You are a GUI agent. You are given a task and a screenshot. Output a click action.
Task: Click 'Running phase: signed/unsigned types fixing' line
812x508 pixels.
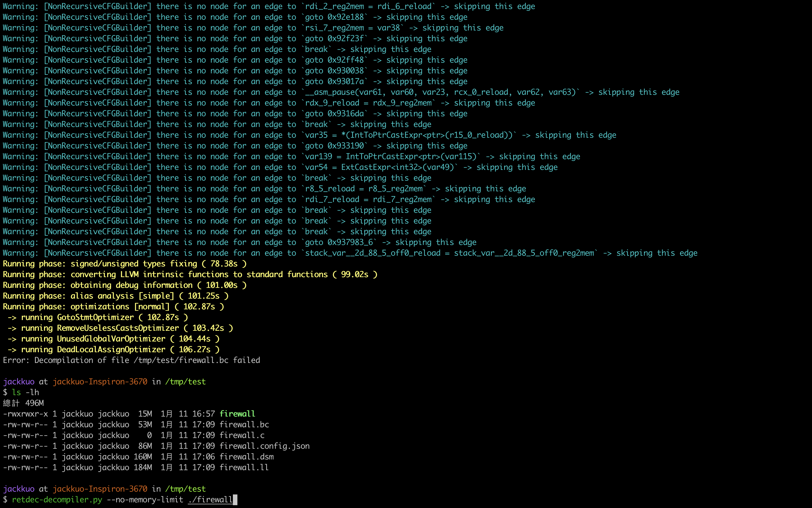tap(125, 264)
